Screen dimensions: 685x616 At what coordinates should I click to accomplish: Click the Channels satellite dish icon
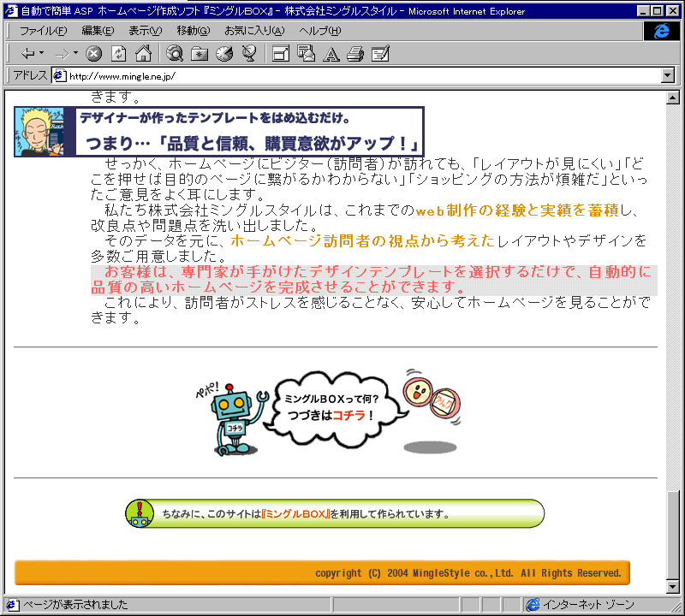click(249, 54)
